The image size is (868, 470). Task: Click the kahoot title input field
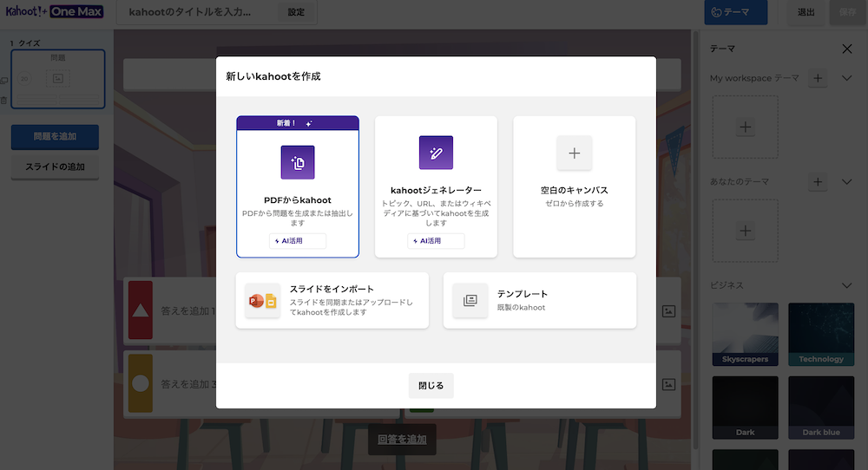[x=196, y=12]
